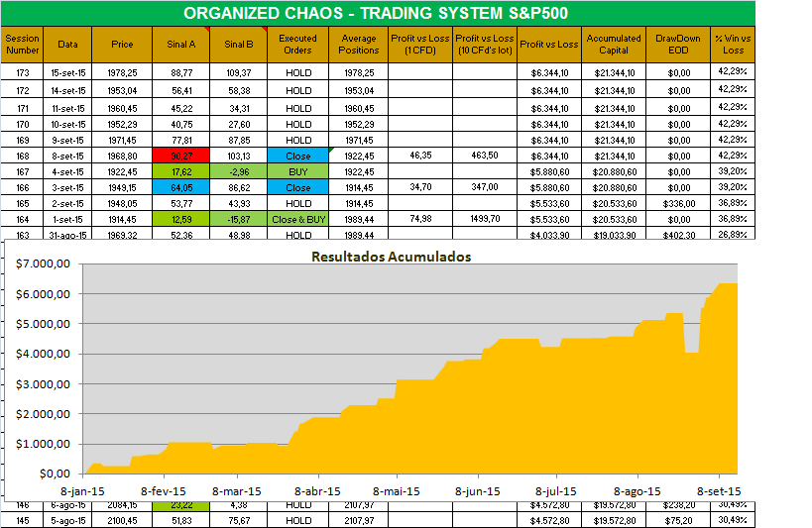
Task: Select the $4.033,90 profit cell
Action: (x=549, y=235)
